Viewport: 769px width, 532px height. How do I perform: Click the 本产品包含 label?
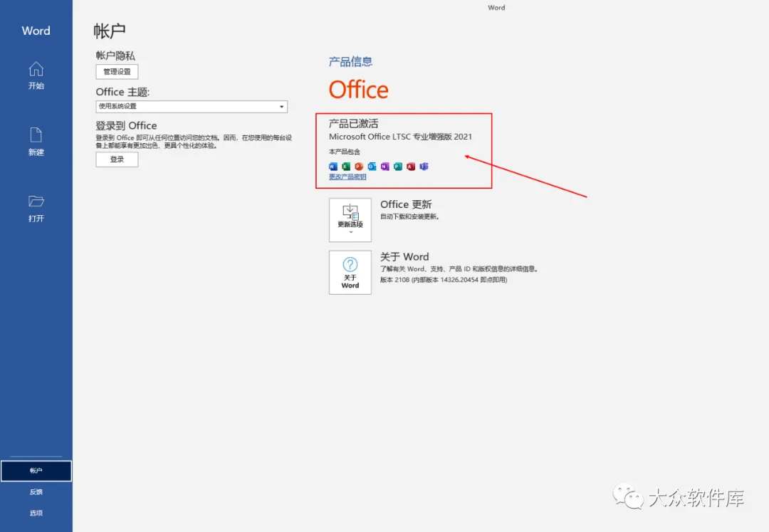[345, 152]
